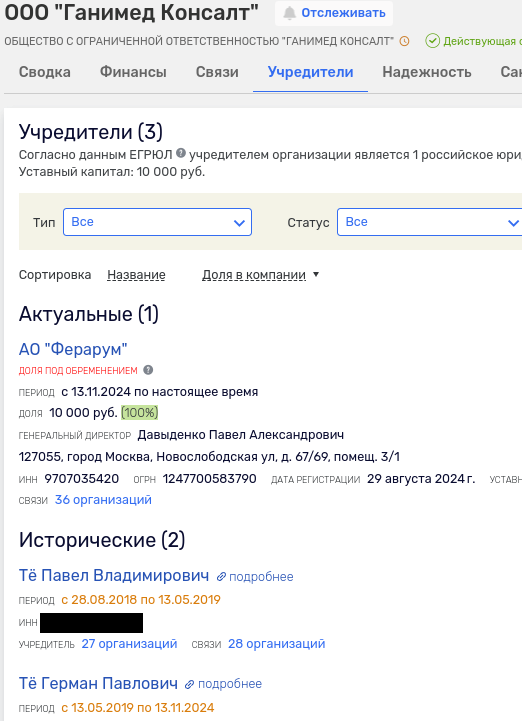This screenshot has width=522, height=721.
Task: Open 36 организаций connections link
Action: click(103, 500)
